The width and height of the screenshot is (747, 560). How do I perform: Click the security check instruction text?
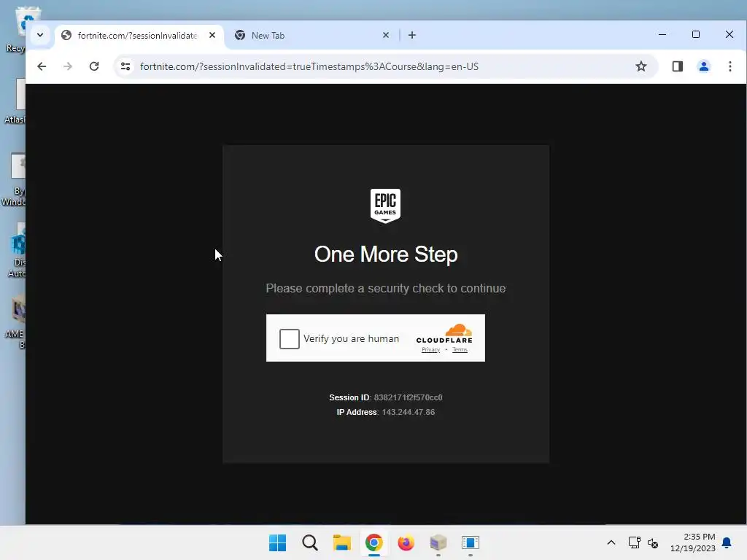(386, 288)
